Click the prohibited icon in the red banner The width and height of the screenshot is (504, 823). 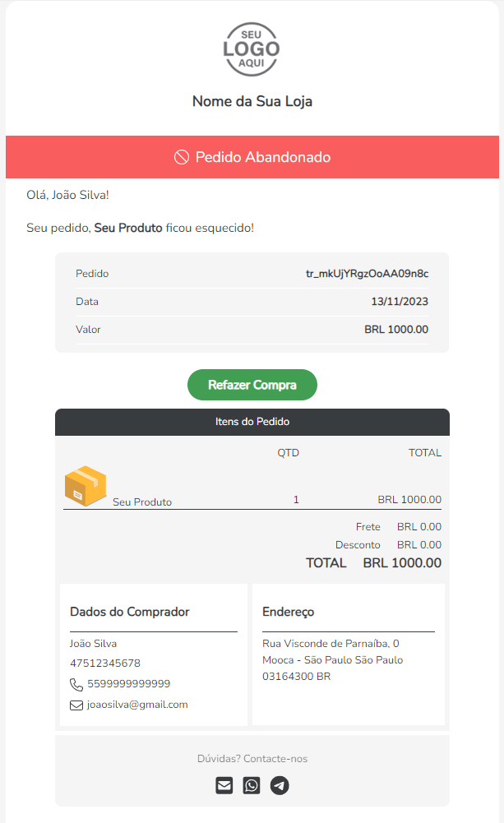tap(182, 157)
